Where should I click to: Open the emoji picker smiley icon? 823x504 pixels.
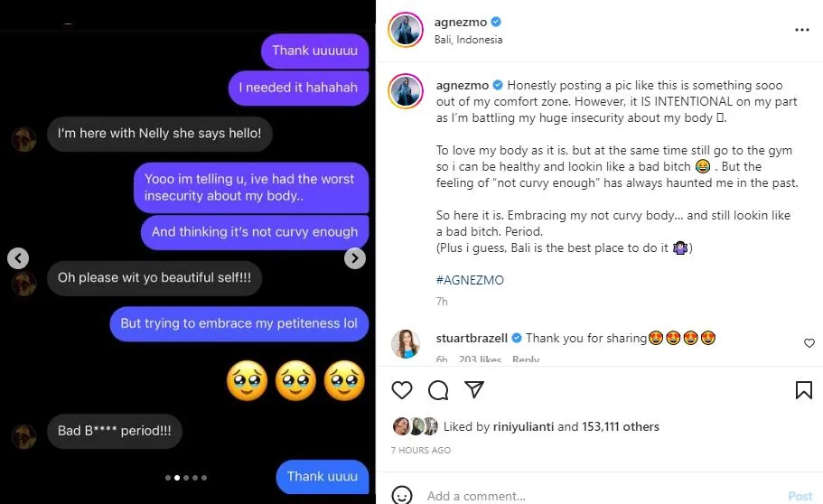(x=402, y=495)
